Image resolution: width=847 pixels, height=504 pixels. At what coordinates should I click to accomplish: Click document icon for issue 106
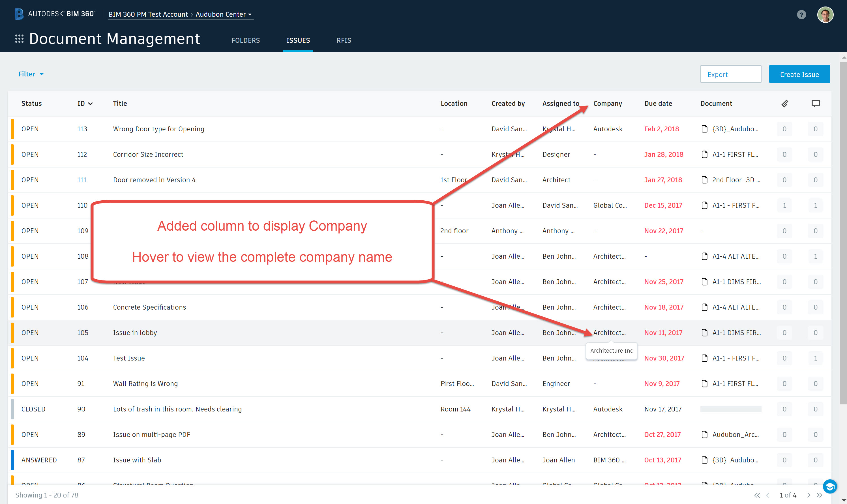pos(704,307)
